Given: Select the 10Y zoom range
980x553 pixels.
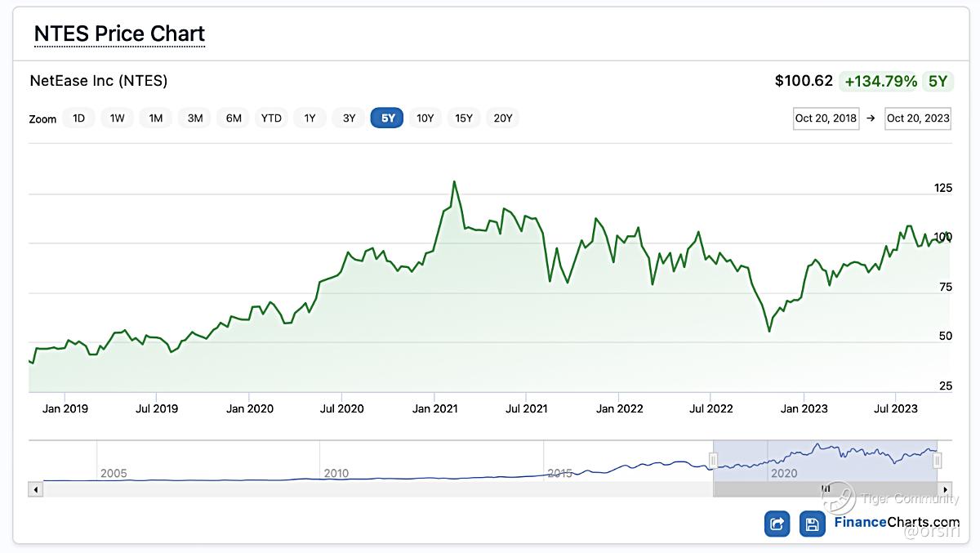Looking at the screenshot, I should click(425, 118).
